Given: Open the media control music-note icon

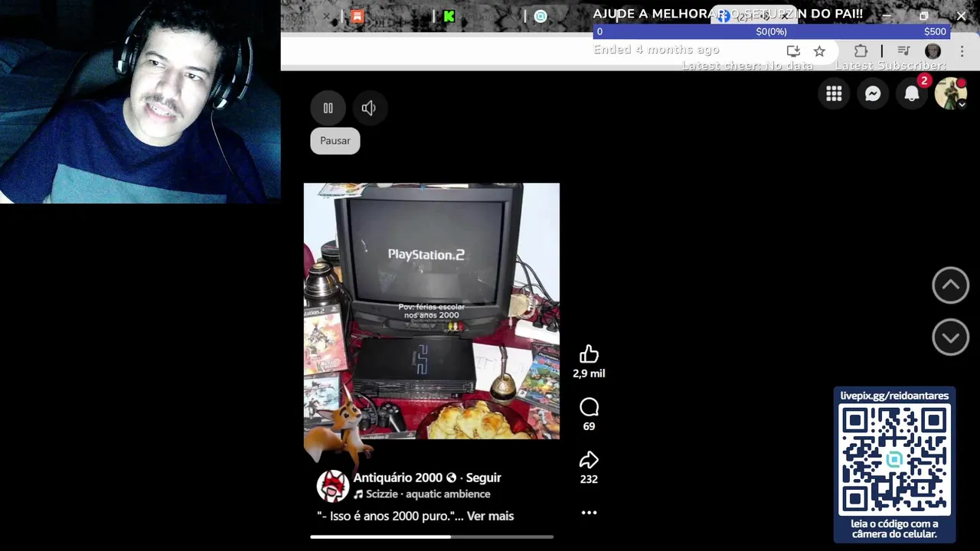Looking at the screenshot, I should coord(903,51).
